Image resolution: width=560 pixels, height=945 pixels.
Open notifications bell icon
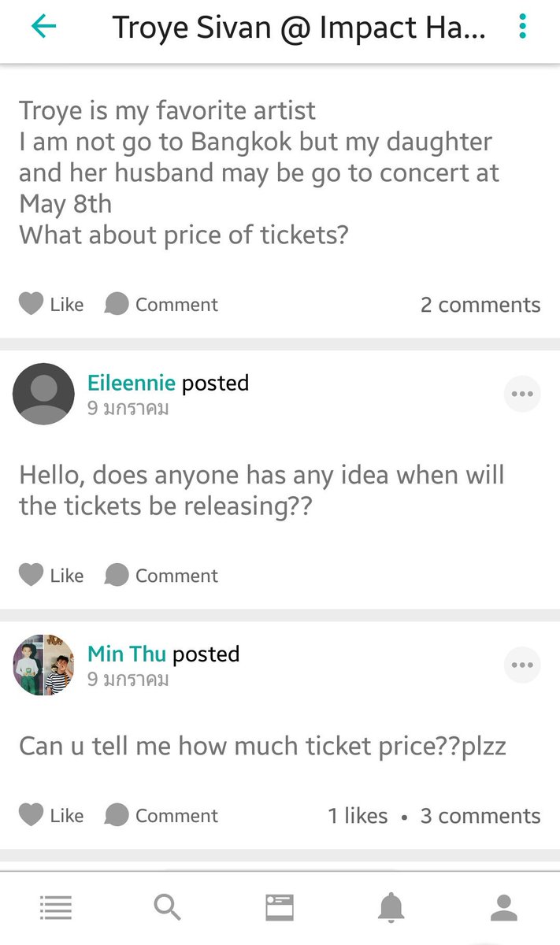pyautogui.click(x=391, y=908)
